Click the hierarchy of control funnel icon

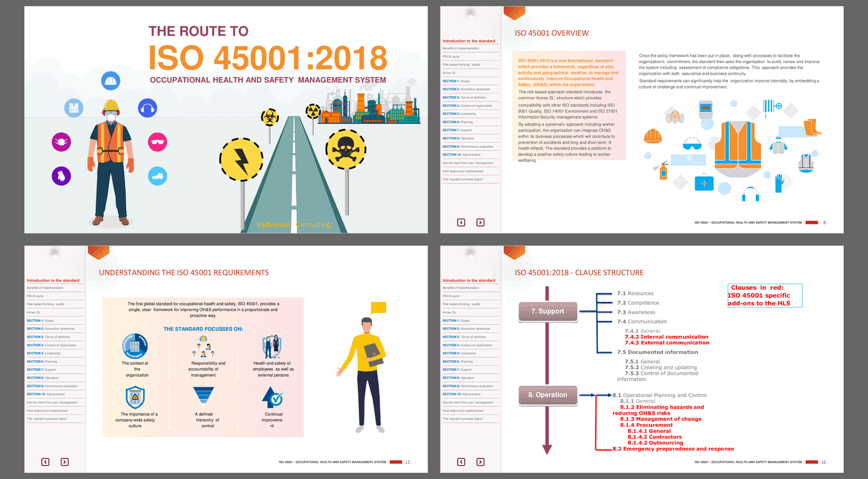coord(204,395)
